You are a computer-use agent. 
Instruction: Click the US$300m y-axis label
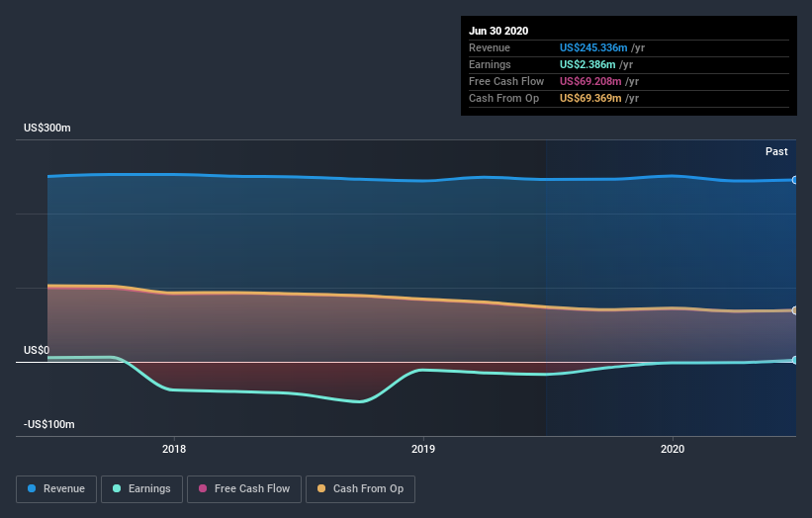pyautogui.click(x=47, y=128)
